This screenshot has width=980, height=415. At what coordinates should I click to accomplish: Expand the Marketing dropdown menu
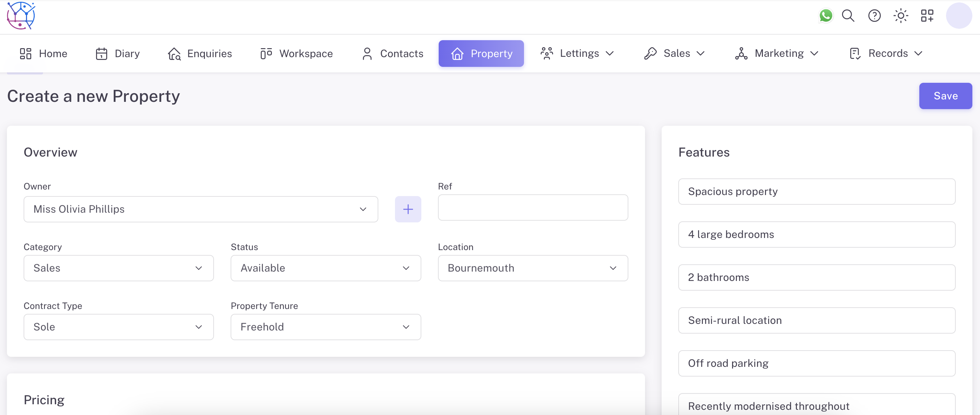point(776,54)
